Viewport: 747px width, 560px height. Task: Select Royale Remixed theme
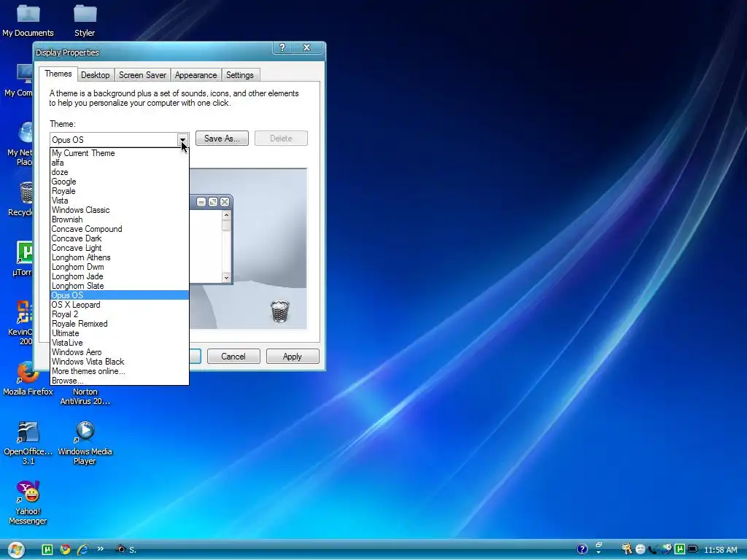coord(120,324)
